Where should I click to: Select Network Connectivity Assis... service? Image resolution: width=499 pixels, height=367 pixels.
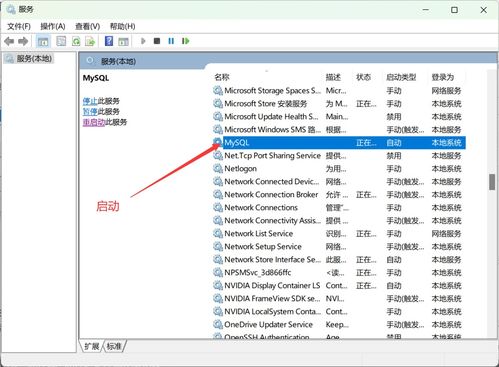(x=339, y=221)
